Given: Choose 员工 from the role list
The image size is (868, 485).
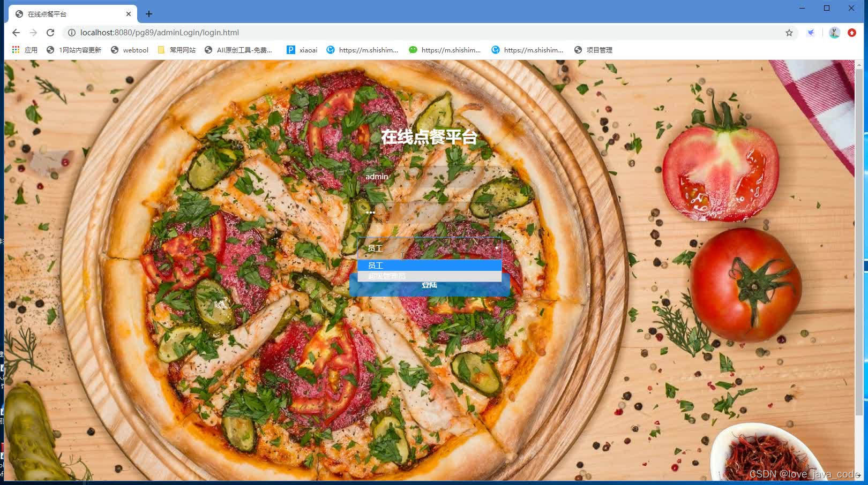Looking at the screenshot, I should click(x=429, y=266).
